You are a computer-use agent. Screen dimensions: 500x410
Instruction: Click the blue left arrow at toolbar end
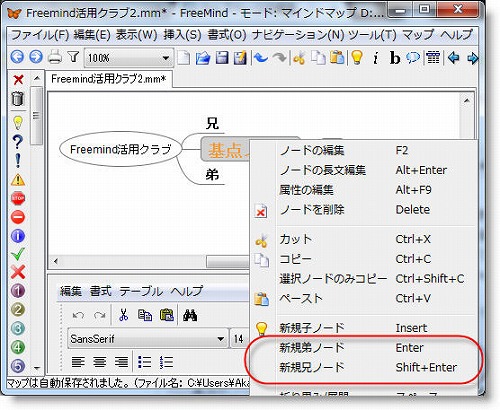(x=453, y=58)
